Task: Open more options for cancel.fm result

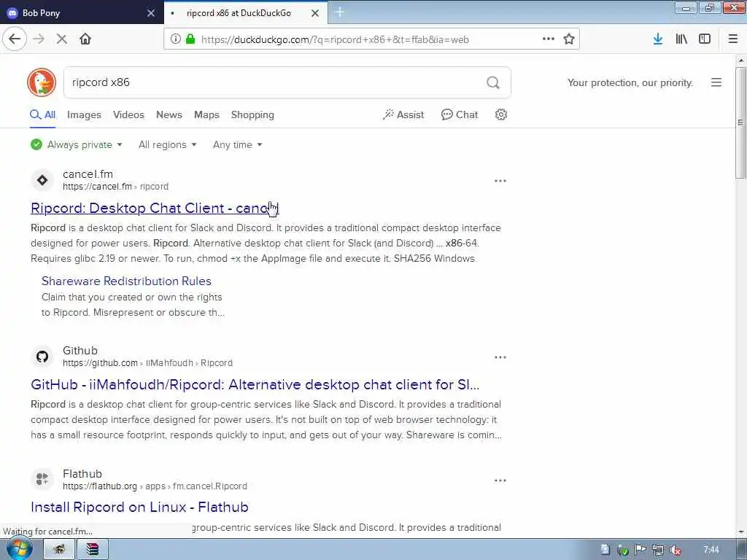Action: click(500, 181)
